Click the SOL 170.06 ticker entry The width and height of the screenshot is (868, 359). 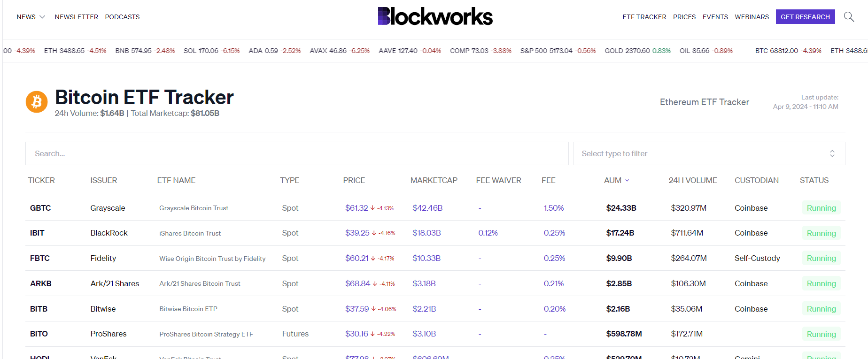click(211, 51)
